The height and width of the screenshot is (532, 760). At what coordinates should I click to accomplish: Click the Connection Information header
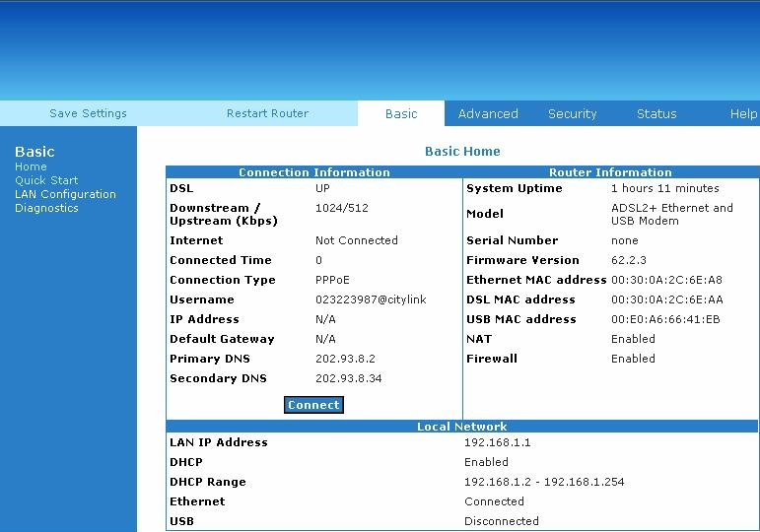(314, 172)
